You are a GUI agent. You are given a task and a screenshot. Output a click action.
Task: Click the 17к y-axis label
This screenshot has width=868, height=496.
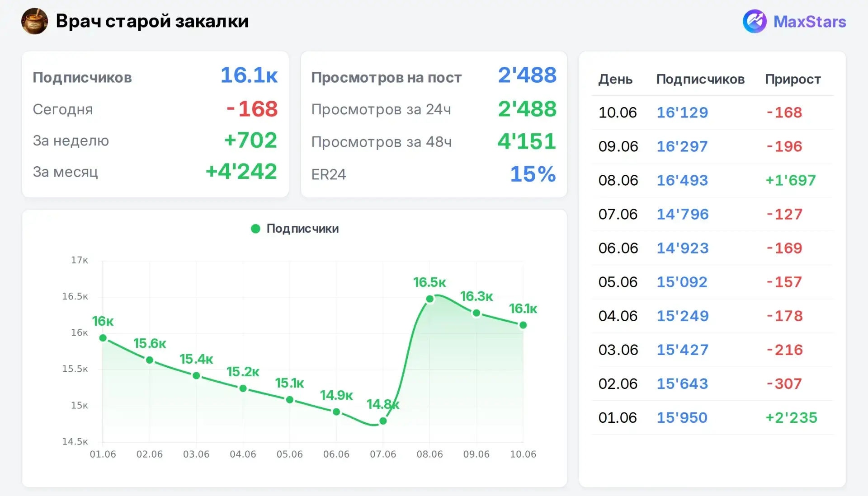80,260
